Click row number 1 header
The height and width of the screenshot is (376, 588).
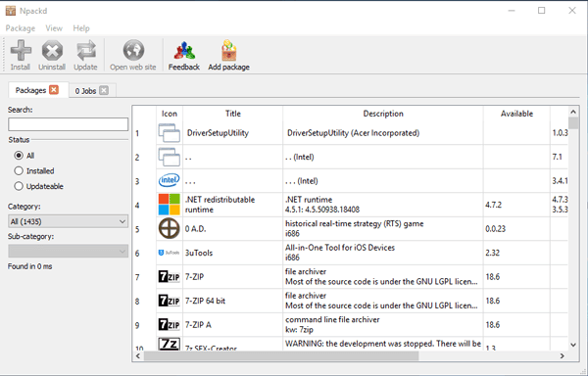144,133
